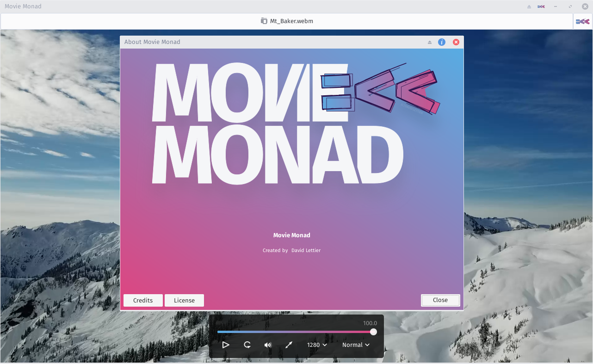
Task: Close the Movie Monad main window
Action: [585, 6]
